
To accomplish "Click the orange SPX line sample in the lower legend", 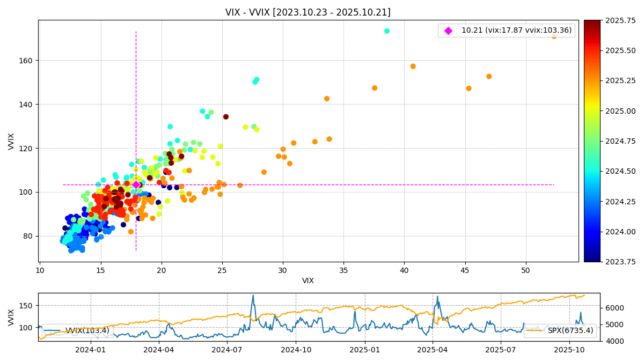I will tap(536, 331).
